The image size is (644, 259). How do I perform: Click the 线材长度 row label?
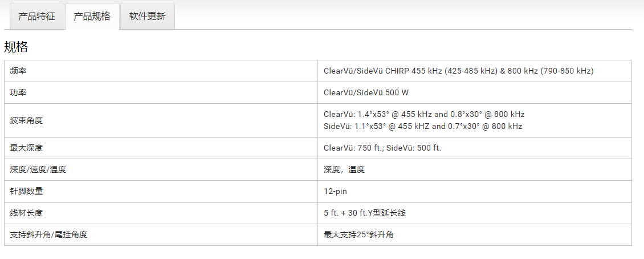click(26, 213)
